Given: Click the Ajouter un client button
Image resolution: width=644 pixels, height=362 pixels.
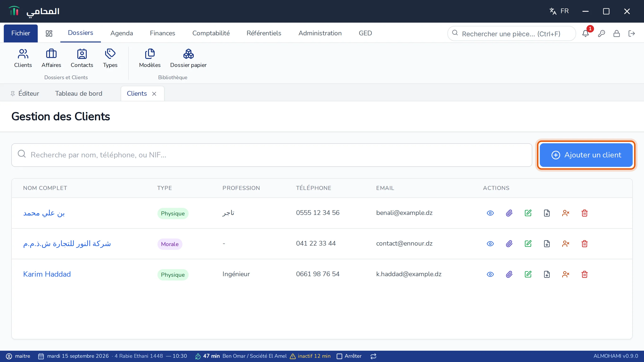Looking at the screenshot, I should [586, 155].
